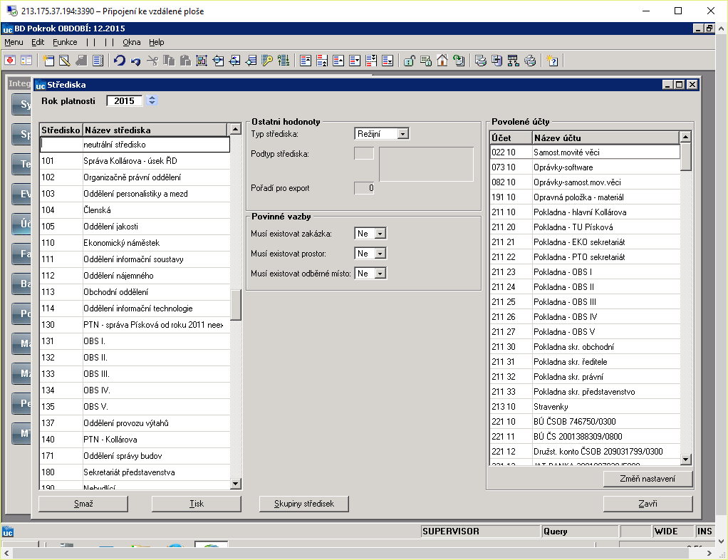The height and width of the screenshot is (560, 728).
Task: Select row 105 Oddělení jakosti
Action: click(135, 227)
